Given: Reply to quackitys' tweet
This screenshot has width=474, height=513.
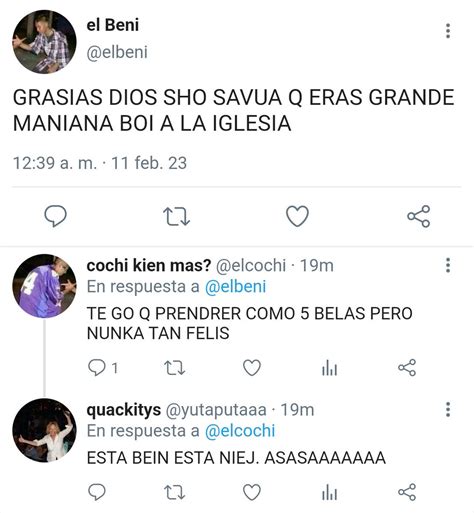Looking at the screenshot, I should tap(97, 492).
